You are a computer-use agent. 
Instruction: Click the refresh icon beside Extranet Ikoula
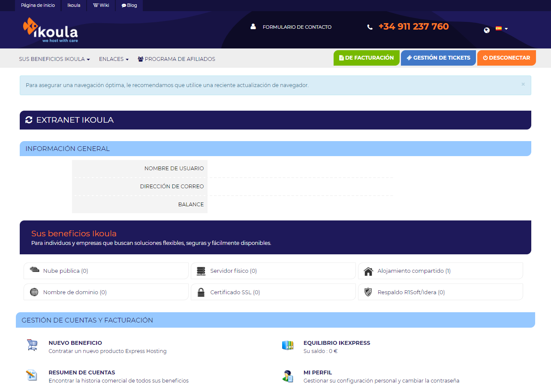tap(29, 120)
